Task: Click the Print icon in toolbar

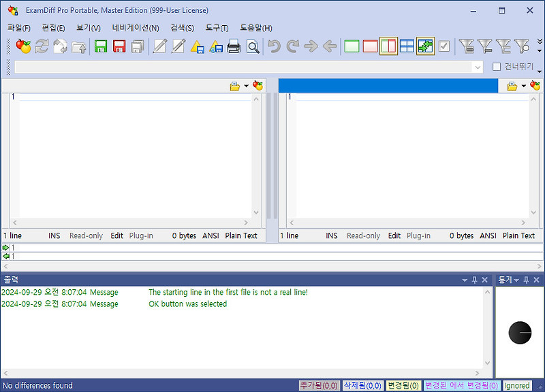Action: (x=234, y=46)
